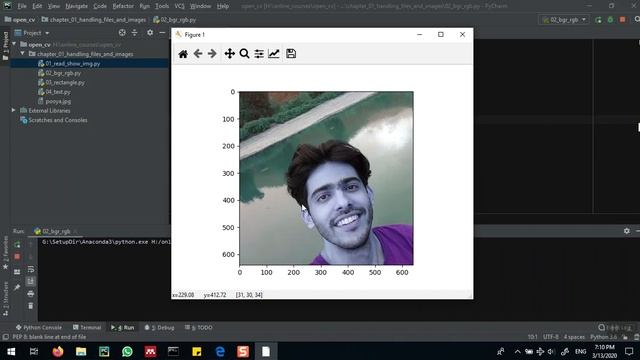This screenshot has height=360, width=640.
Task: Toggle soft-wrap icon in Run panel
Action: tap(31, 269)
